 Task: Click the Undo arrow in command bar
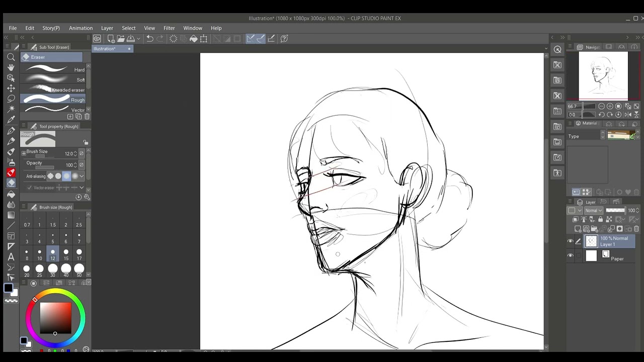150,39
